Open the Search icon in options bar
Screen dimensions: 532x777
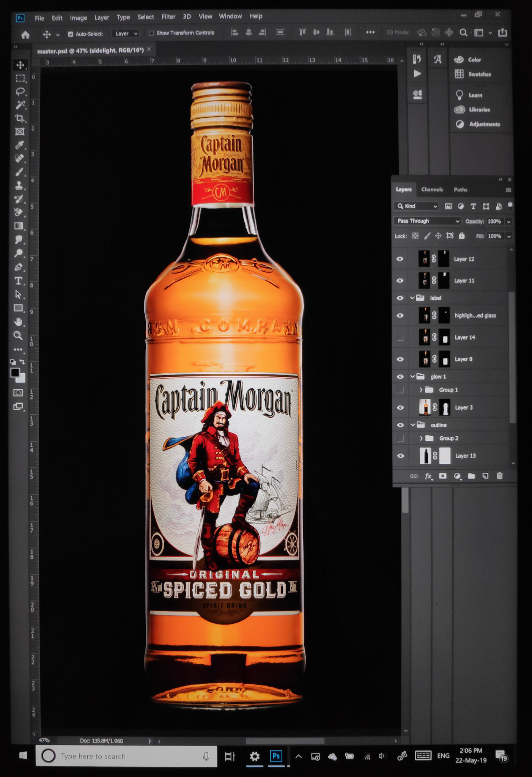(463, 33)
